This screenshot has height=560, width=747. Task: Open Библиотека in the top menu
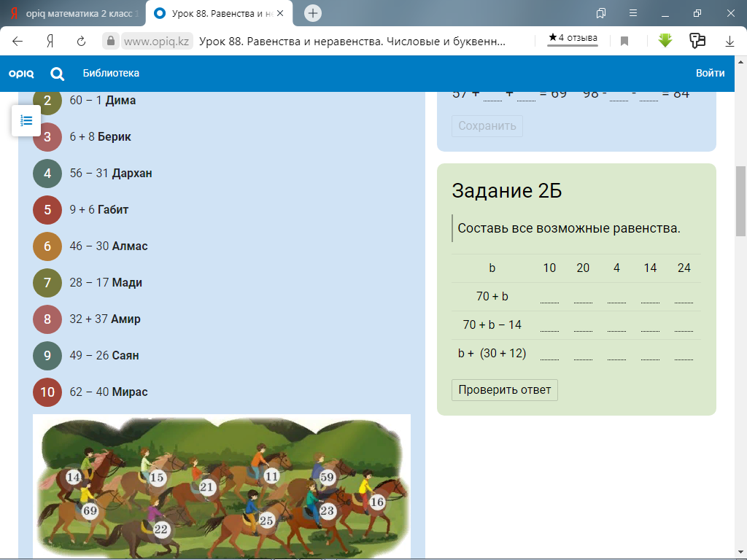[111, 73]
